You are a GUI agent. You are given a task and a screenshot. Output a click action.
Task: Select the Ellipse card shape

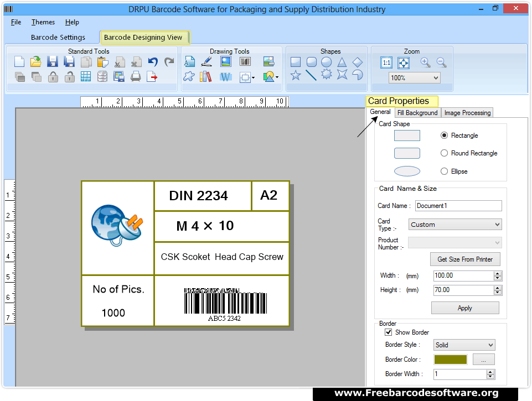[444, 171]
